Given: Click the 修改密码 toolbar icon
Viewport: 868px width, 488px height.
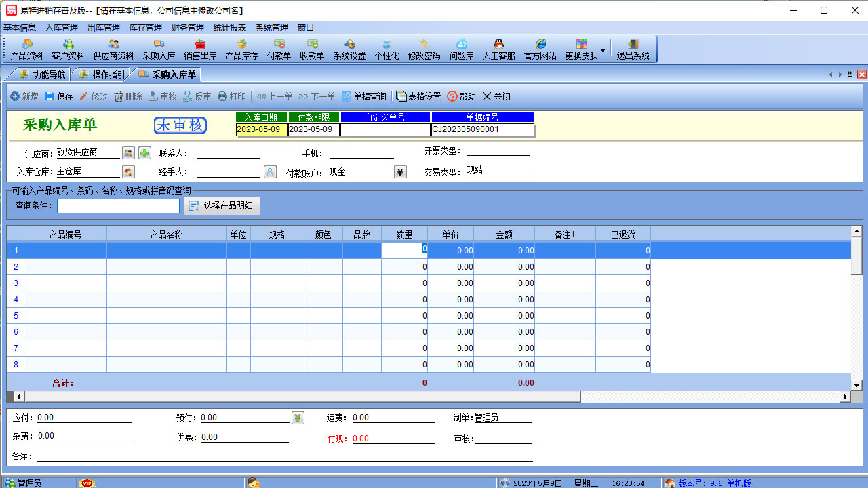Looking at the screenshot, I should [x=424, y=49].
